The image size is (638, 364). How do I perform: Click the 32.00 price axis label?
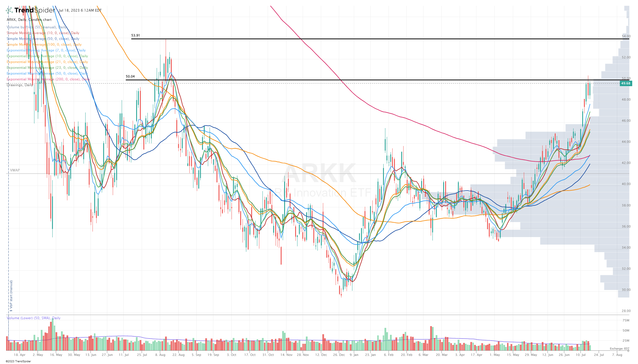tap(626, 269)
